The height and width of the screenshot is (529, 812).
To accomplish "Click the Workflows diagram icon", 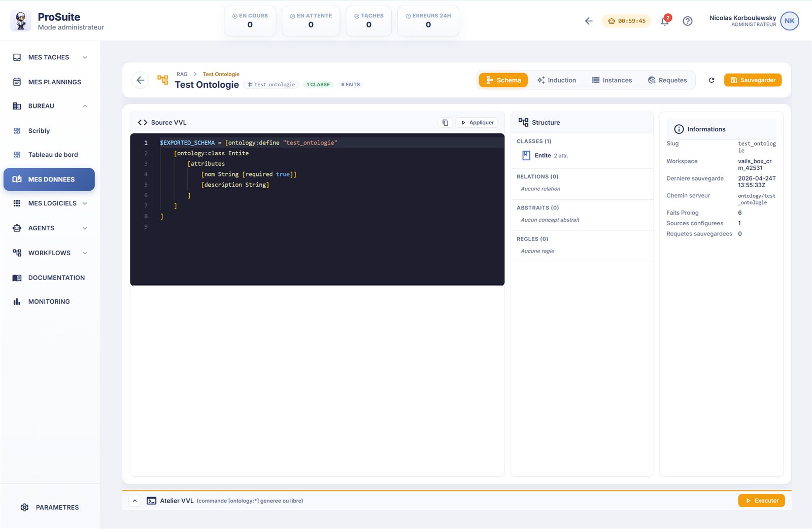I will click(x=17, y=253).
